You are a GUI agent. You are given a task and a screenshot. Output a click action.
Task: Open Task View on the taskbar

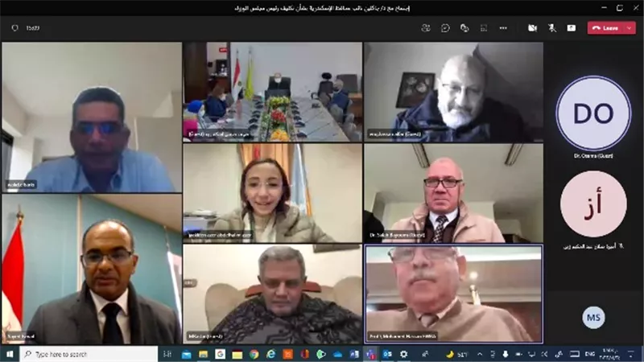coord(167,354)
